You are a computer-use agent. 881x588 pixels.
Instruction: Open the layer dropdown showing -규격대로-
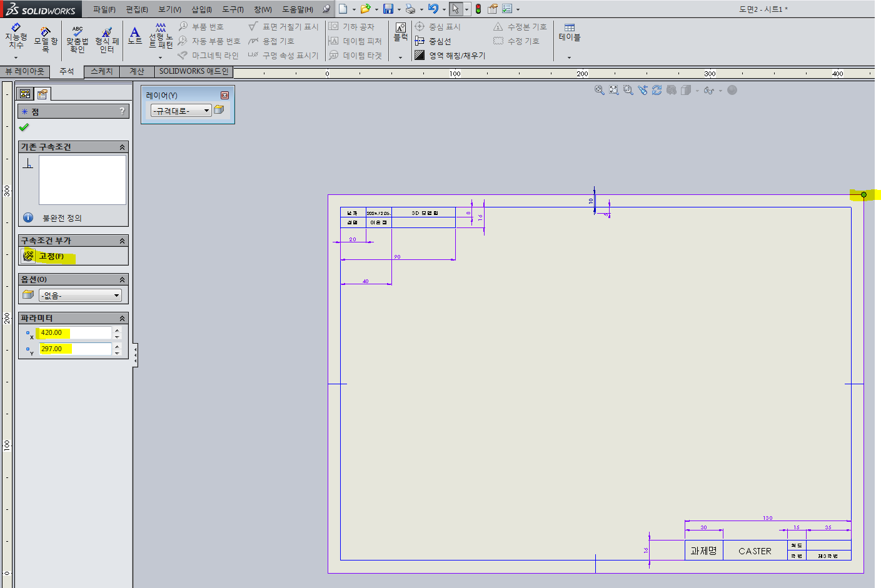point(181,111)
